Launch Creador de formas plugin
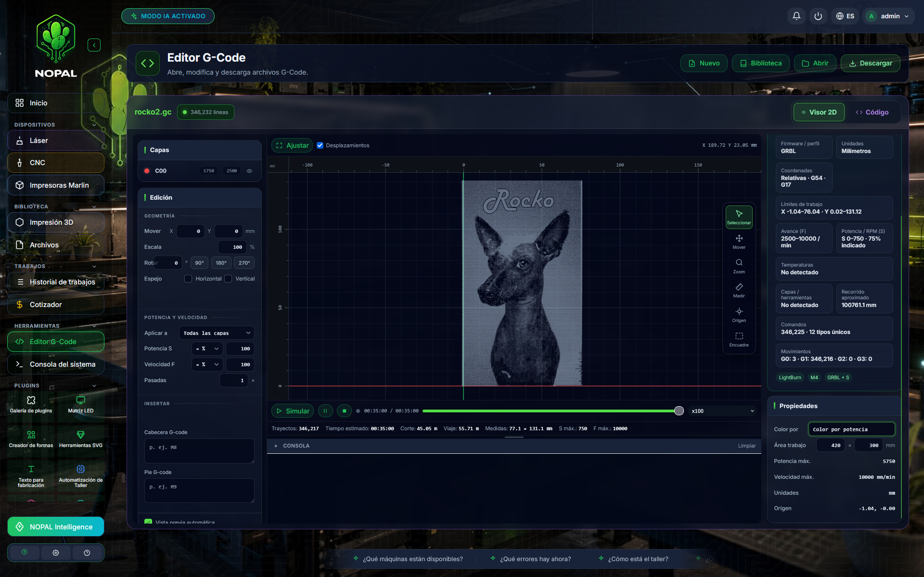924x577 pixels. (x=31, y=439)
